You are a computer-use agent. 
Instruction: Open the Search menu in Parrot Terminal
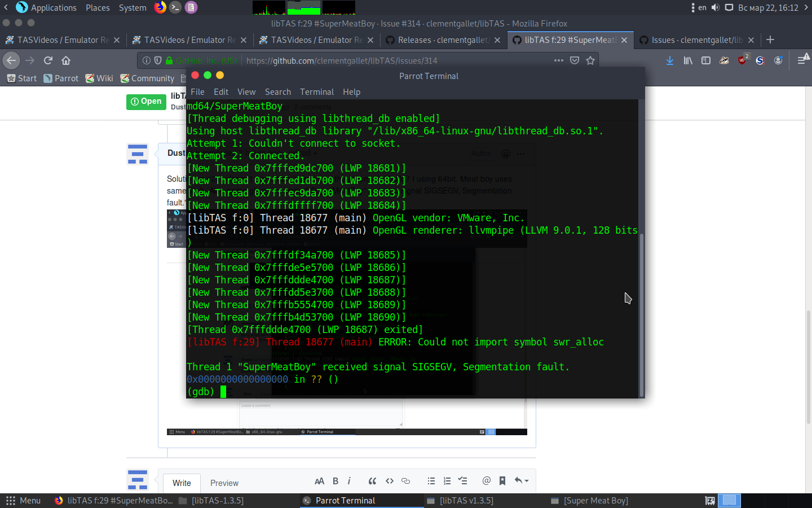(x=278, y=92)
